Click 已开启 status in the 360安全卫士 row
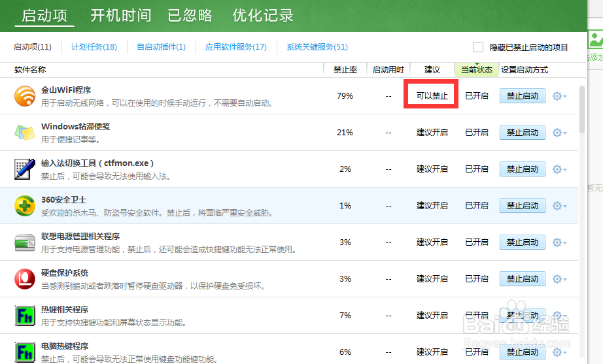This screenshot has width=603, height=364. tap(477, 206)
